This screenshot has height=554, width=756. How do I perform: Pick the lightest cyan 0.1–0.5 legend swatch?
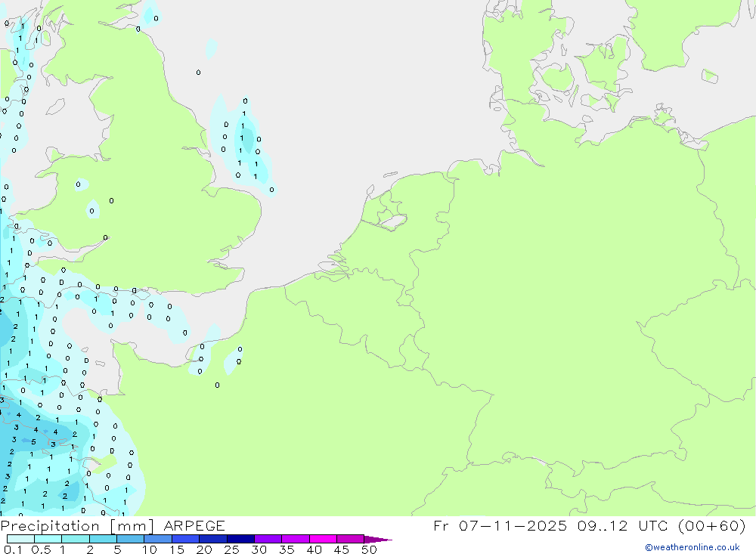click(20, 539)
